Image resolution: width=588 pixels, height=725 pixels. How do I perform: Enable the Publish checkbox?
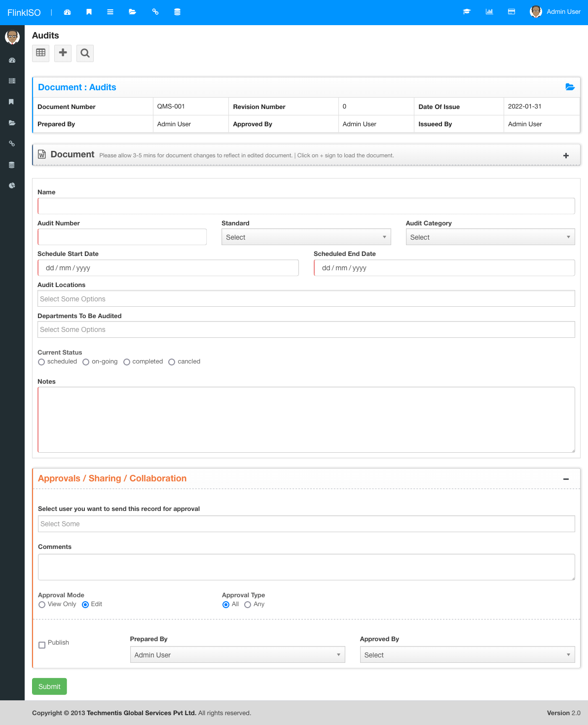pyautogui.click(x=42, y=645)
